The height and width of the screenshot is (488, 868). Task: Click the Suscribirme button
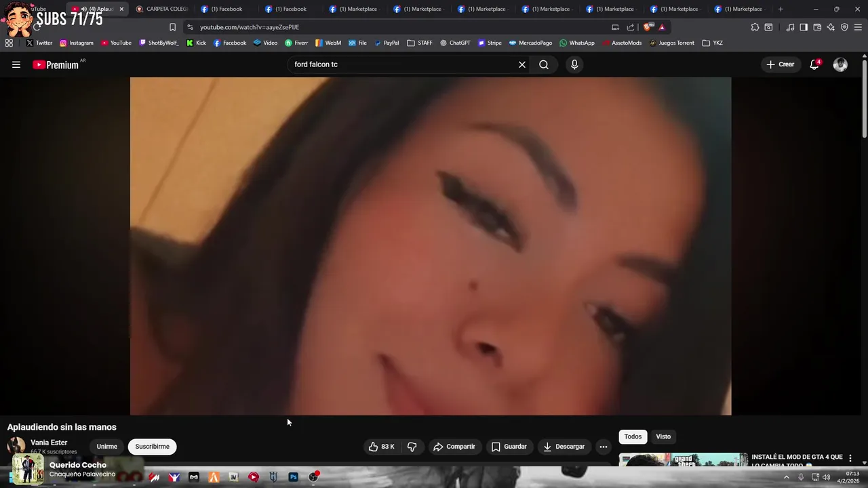(153, 447)
